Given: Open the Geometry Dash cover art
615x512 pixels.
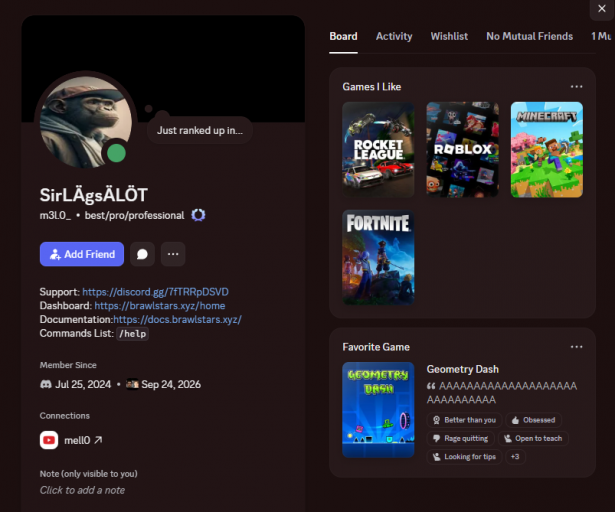Looking at the screenshot, I should [x=378, y=410].
